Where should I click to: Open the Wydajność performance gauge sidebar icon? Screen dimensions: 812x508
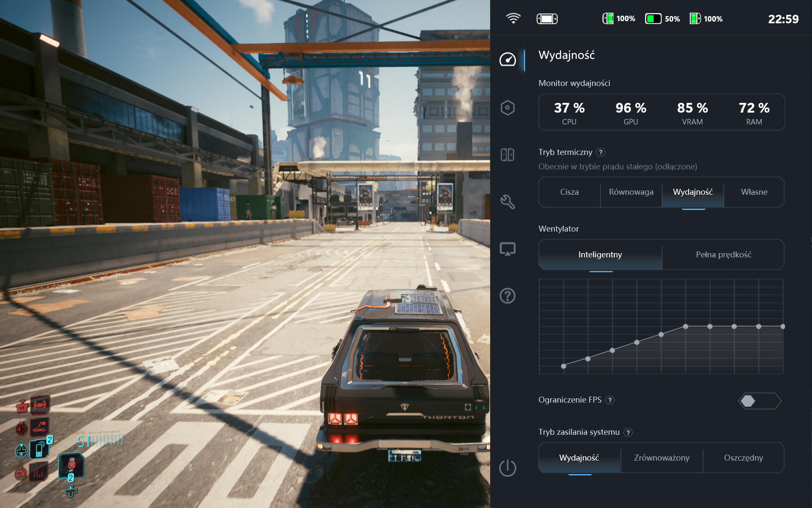[507, 60]
